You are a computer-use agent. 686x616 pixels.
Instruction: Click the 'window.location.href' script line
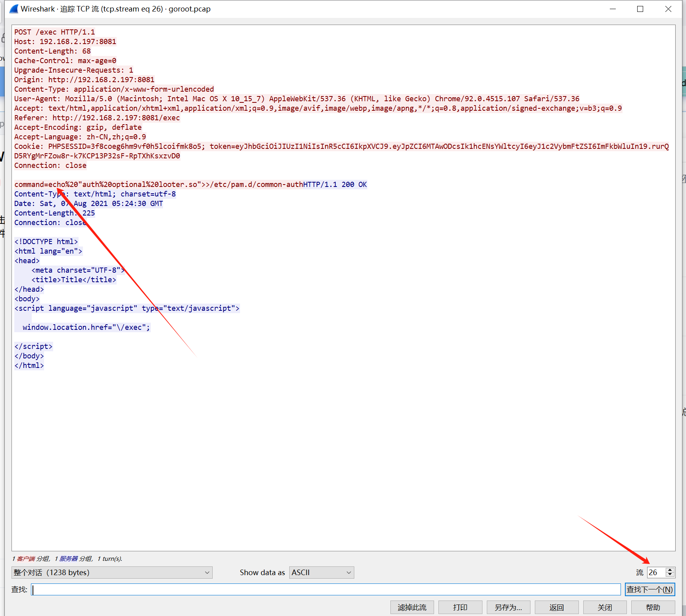pyautogui.click(x=86, y=327)
